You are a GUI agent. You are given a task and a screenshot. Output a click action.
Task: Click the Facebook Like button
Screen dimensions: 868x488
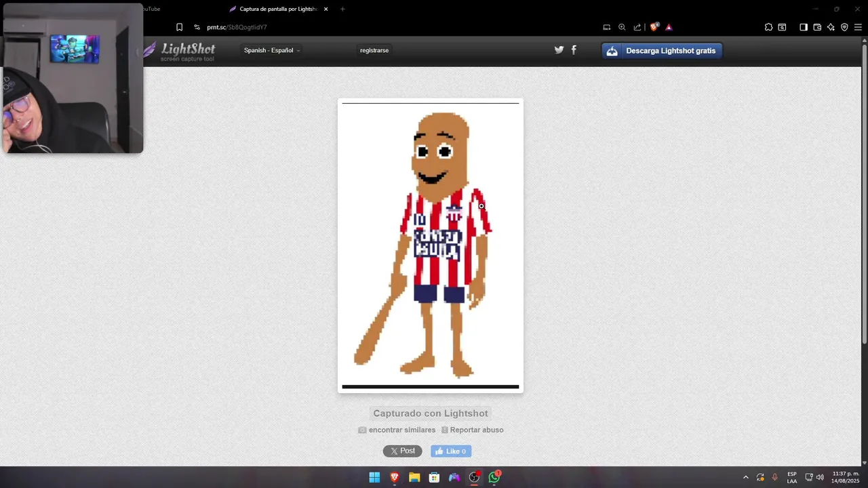pos(451,451)
